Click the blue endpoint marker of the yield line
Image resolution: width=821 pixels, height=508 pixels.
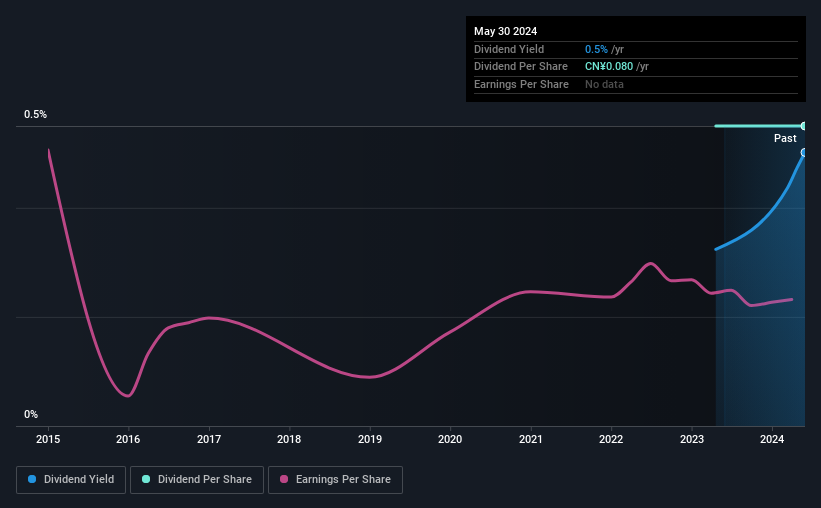pyautogui.click(x=804, y=152)
